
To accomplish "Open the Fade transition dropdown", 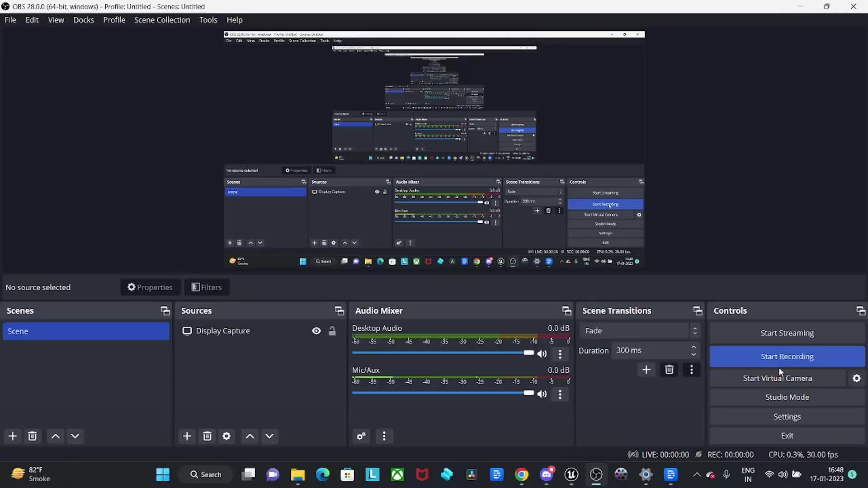I will click(x=639, y=331).
